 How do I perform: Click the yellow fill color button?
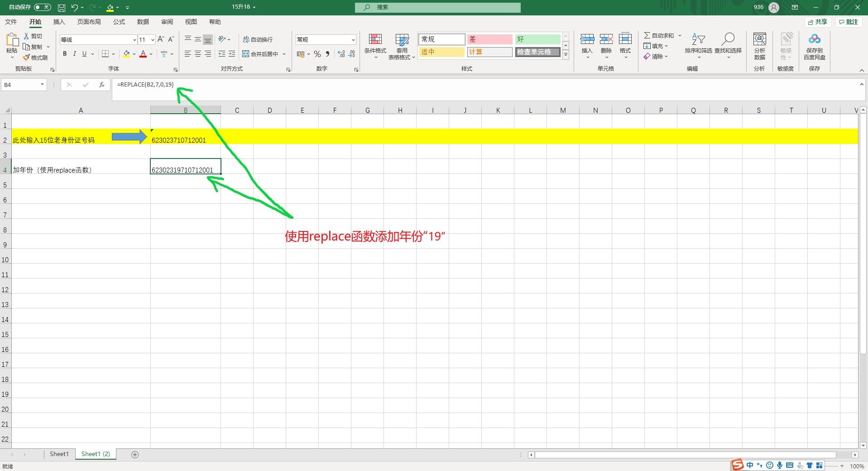[x=126, y=54]
